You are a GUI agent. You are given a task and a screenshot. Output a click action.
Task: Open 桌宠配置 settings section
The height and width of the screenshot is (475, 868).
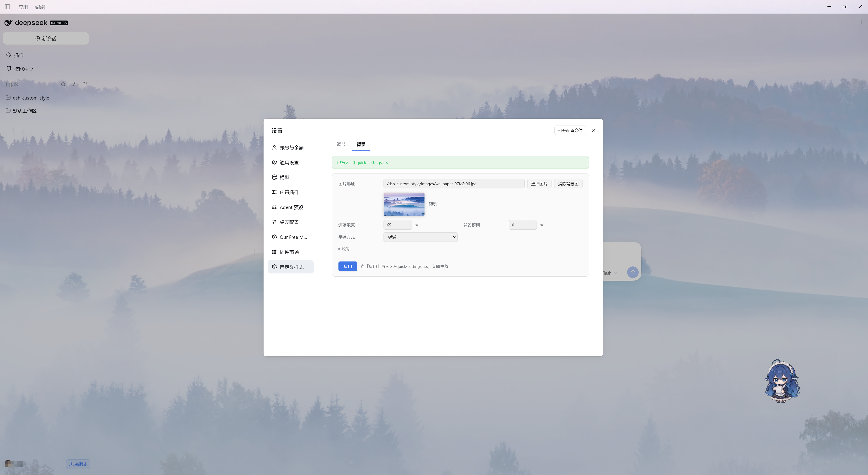(290, 222)
